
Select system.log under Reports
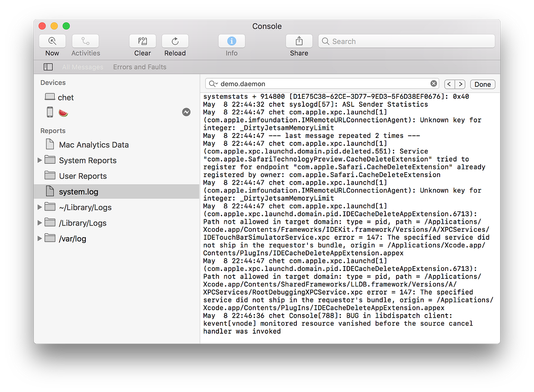pyautogui.click(x=76, y=191)
